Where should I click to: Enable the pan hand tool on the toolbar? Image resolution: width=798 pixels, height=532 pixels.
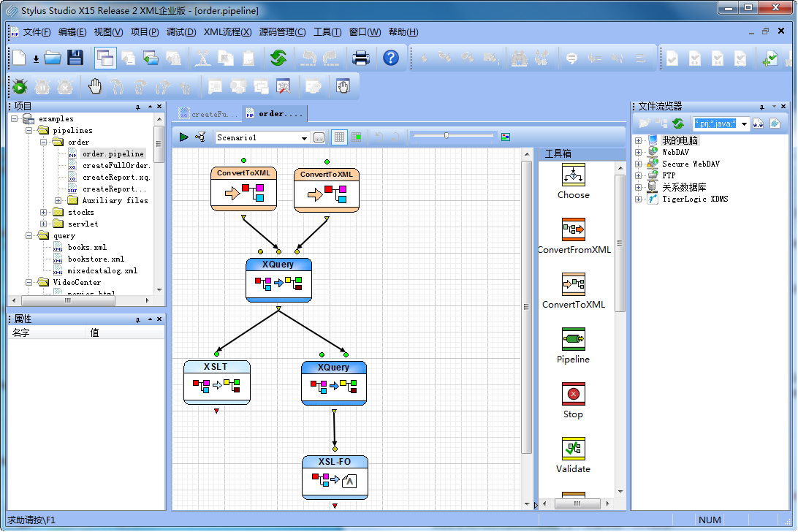94,85
